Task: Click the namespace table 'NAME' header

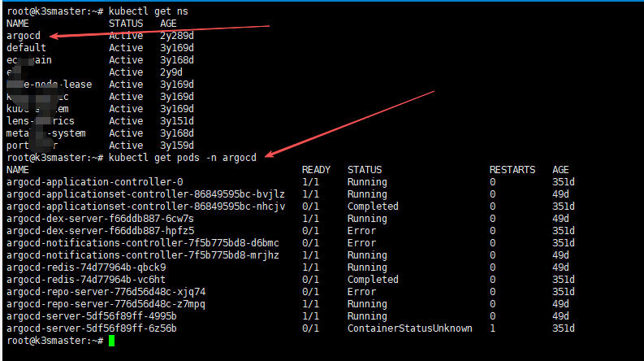Action: pos(18,24)
